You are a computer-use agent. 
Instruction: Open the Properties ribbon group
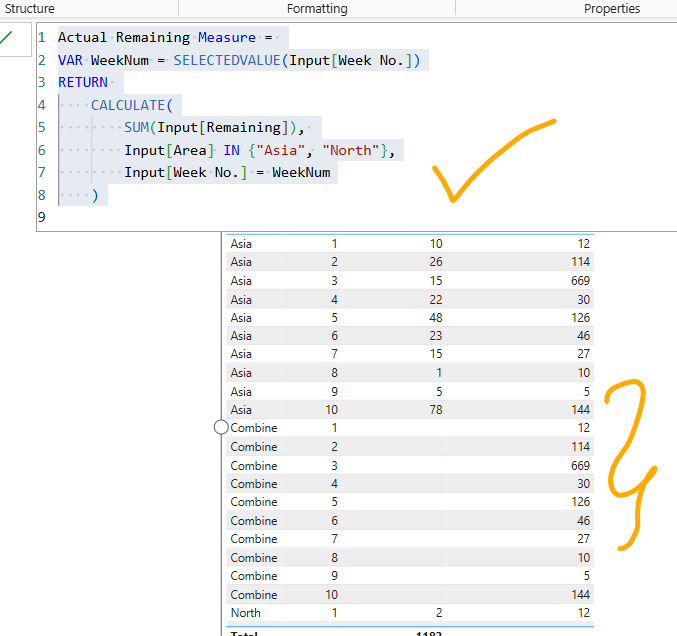[612, 8]
